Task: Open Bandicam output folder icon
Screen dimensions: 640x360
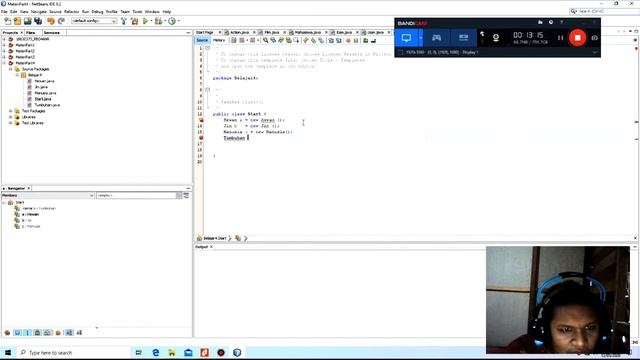Action: pyautogui.click(x=540, y=22)
